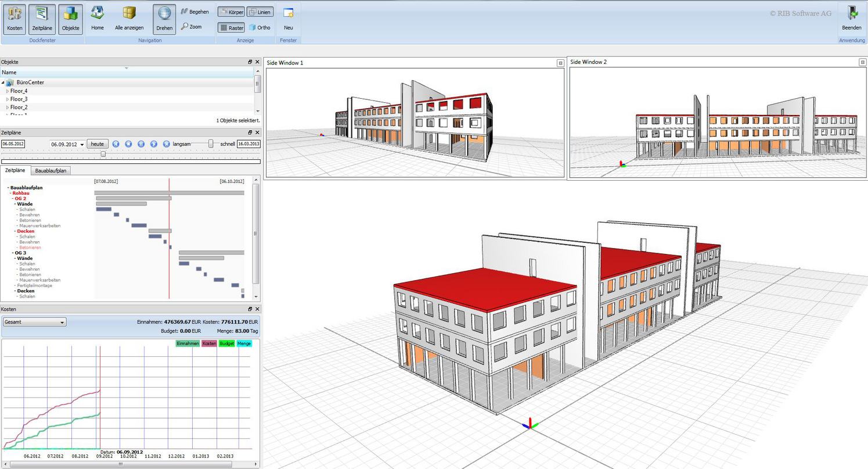The image size is (868, 469).
Task: Click the Budget legend swatch
Action: (x=226, y=343)
